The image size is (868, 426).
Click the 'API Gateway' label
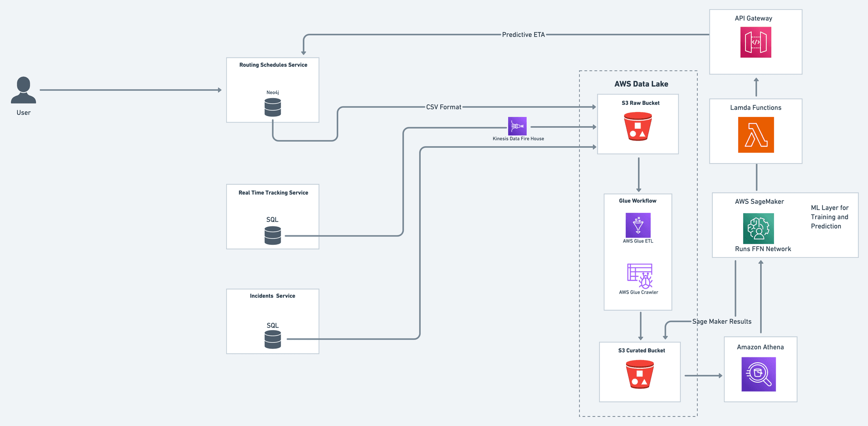click(x=754, y=19)
